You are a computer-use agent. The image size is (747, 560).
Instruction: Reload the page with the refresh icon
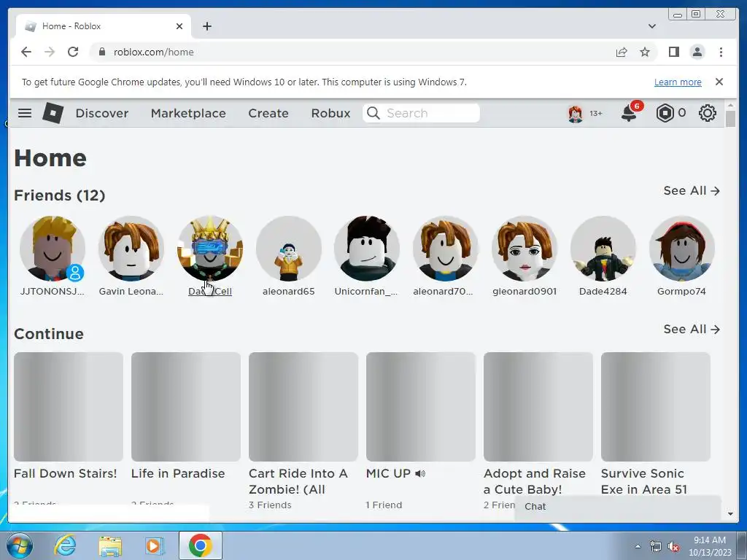[x=73, y=52]
